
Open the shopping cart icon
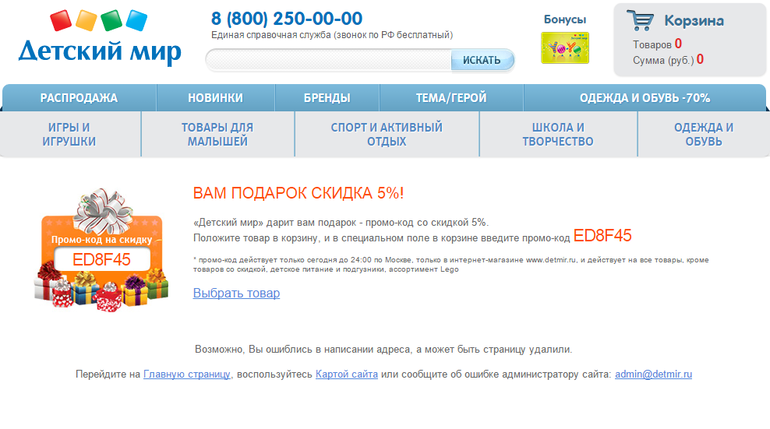(x=641, y=20)
